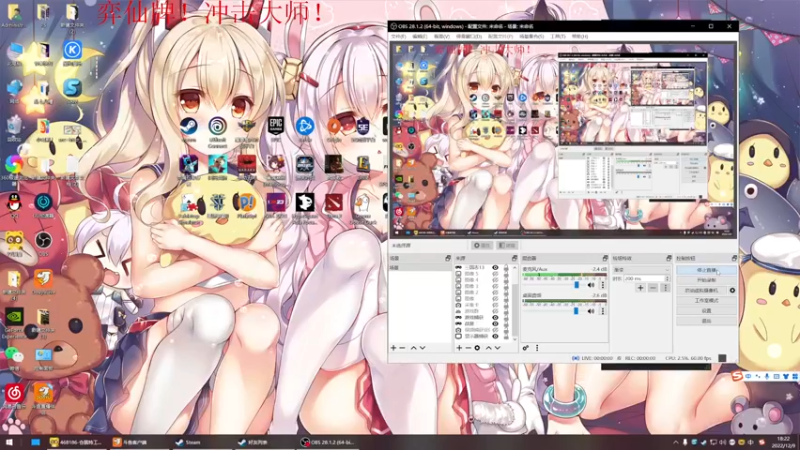Viewport: 800px width, 450px height.
Task: Click the 启动虚拟摄像机 virtual camera button
Action: click(702, 290)
